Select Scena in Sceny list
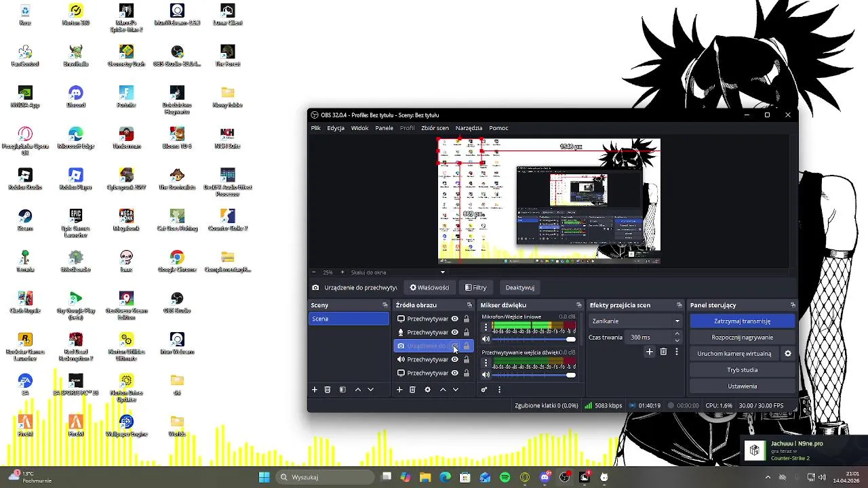868x488 pixels. click(x=349, y=319)
